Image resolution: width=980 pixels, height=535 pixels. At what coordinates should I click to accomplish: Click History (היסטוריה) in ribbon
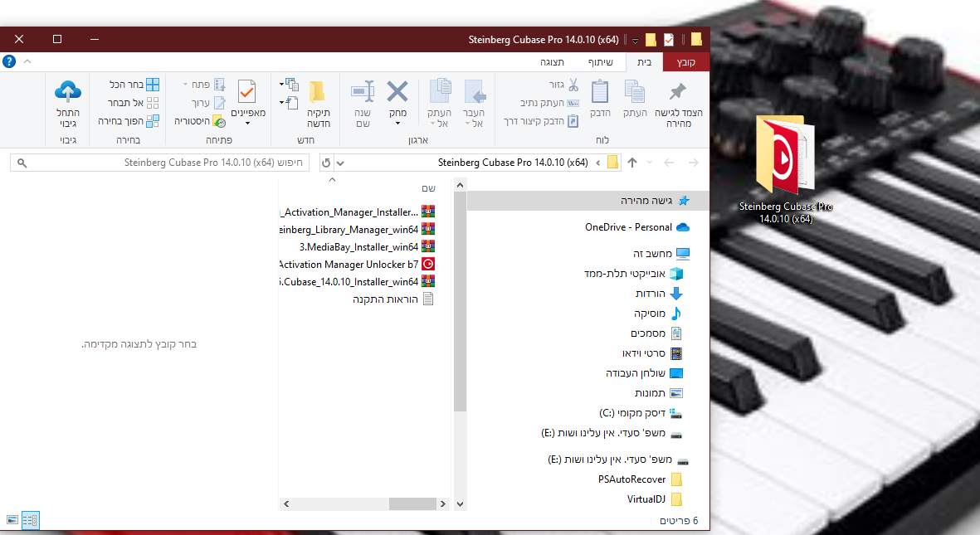pyautogui.click(x=200, y=120)
